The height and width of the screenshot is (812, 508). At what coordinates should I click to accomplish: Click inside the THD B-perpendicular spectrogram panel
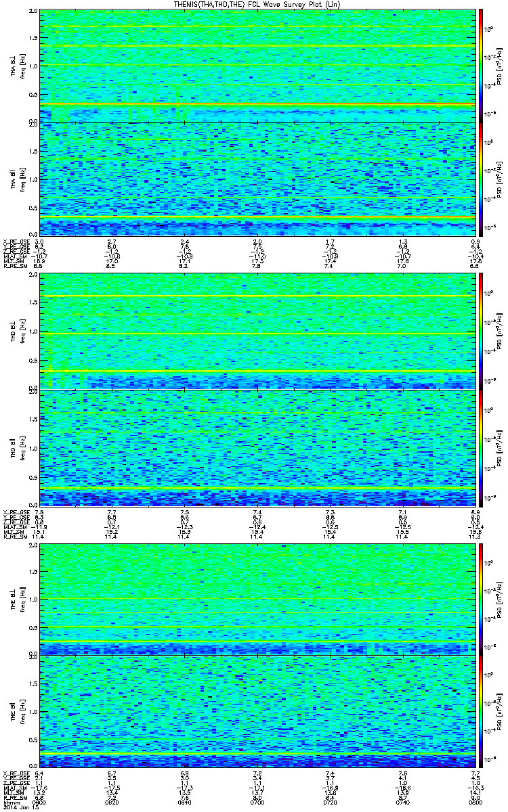point(257,332)
